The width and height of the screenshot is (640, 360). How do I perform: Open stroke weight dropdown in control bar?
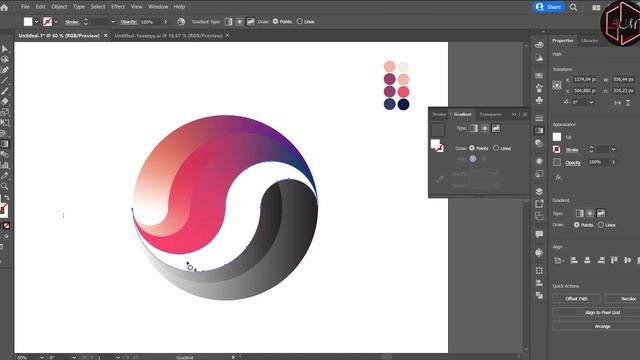tap(113, 22)
